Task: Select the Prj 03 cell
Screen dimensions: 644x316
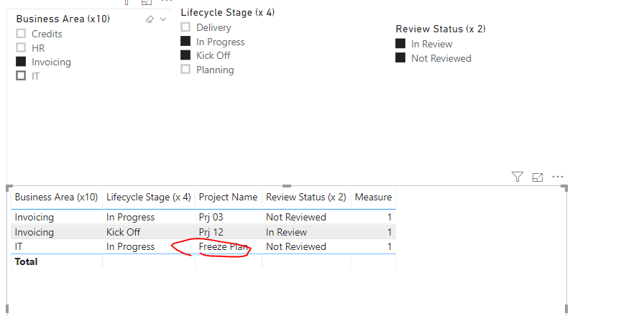Action: (x=211, y=217)
